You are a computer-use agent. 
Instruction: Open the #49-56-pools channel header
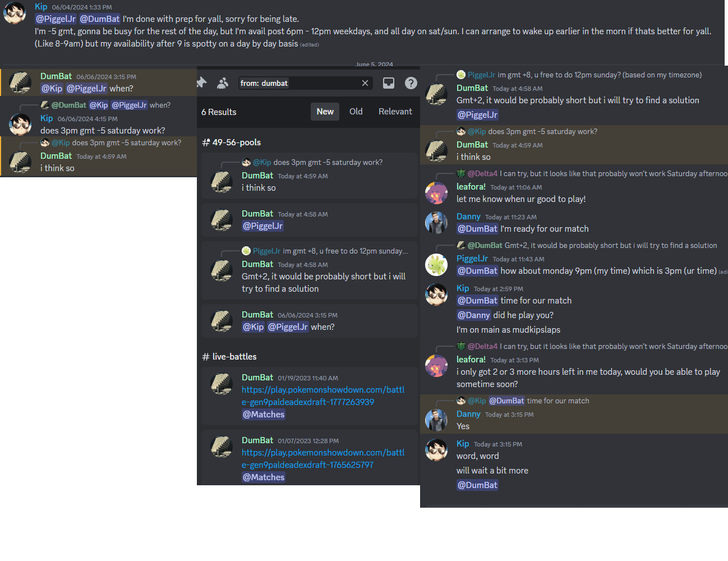232,142
